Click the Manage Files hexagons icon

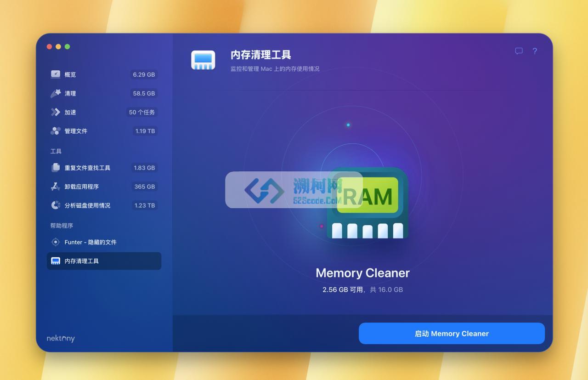click(x=56, y=131)
